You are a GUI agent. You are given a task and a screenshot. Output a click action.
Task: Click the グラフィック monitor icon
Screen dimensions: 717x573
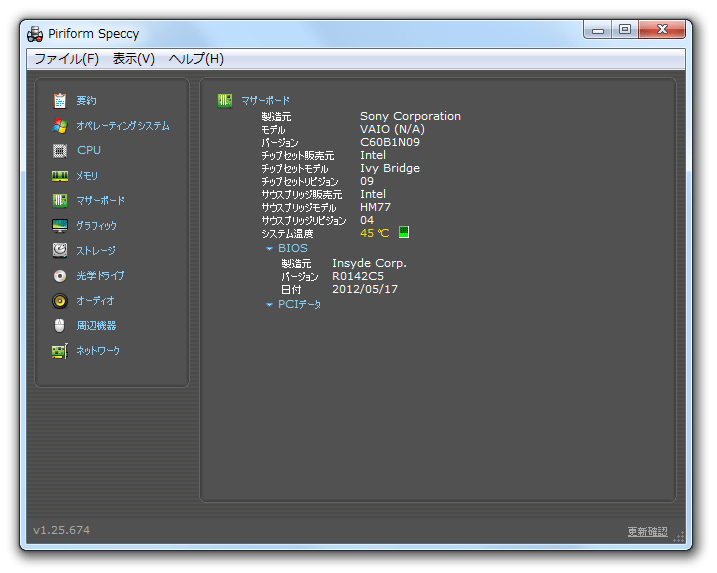coord(60,225)
